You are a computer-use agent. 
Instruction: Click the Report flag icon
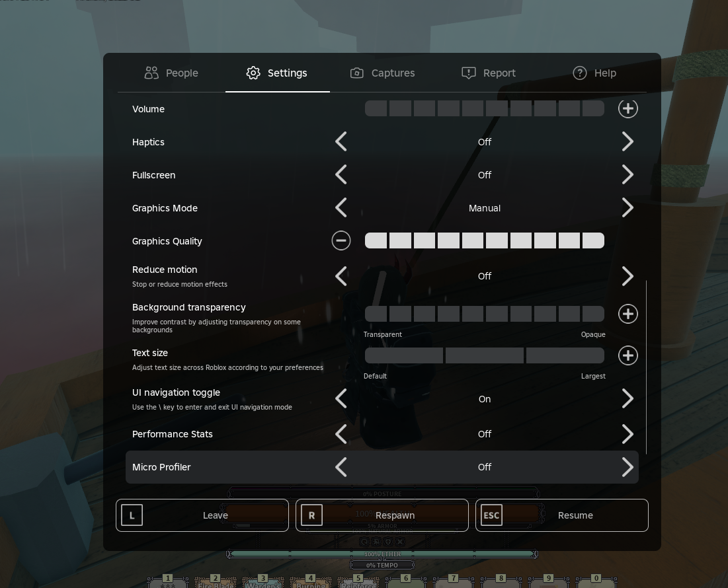469,73
